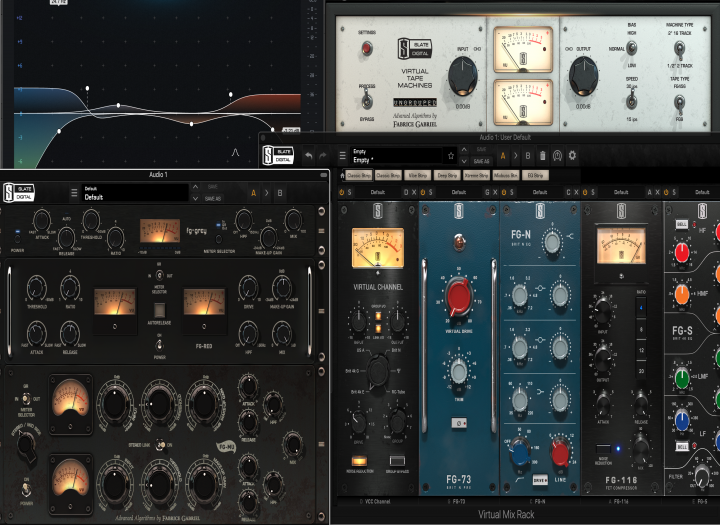The image size is (720, 525).
Task: Select previous preset arrow in Audio 1 window
Action: [x=195, y=187]
